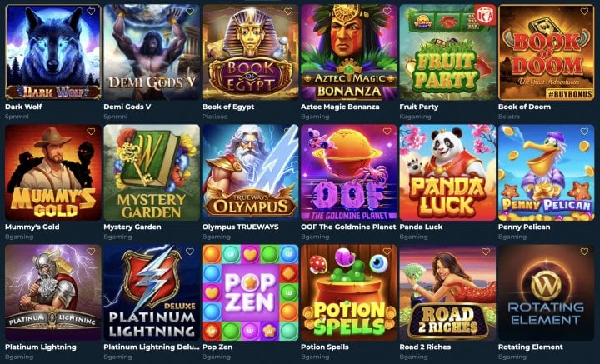Add Potion Spells to favorites heart
600x364 pixels.
coord(387,252)
